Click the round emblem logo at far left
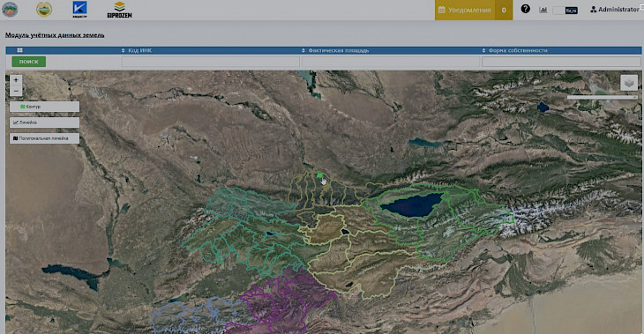Viewport: 644px width, 334px height. [10, 10]
